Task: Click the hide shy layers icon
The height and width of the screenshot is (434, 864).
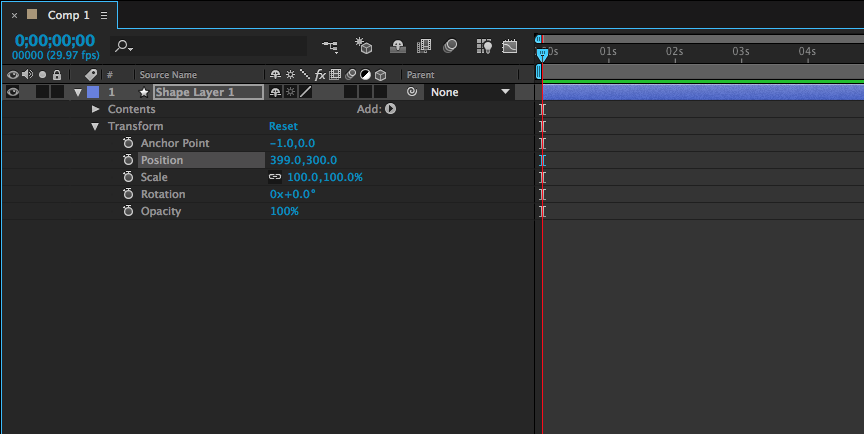Action: (x=398, y=46)
